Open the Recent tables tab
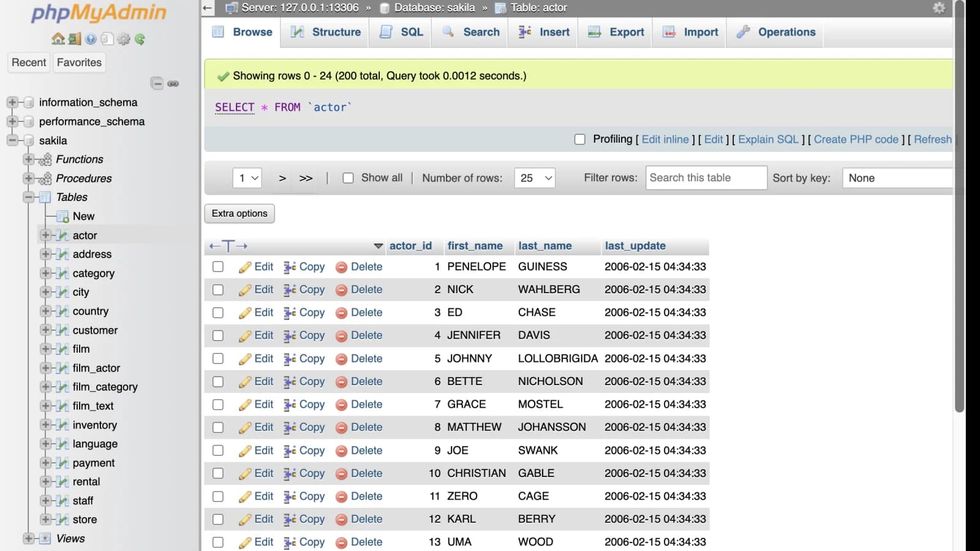 [x=29, y=62]
